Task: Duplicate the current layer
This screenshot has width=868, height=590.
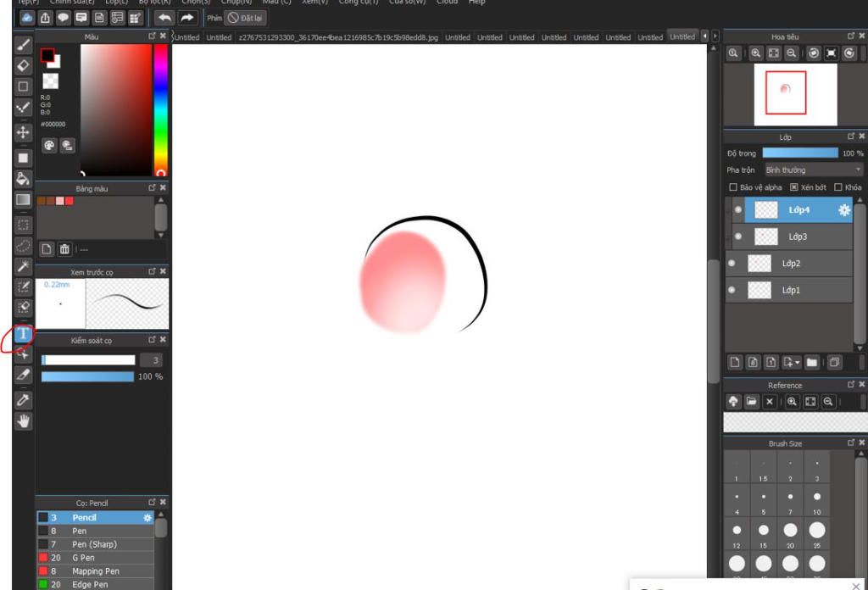Action: tap(834, 363)
